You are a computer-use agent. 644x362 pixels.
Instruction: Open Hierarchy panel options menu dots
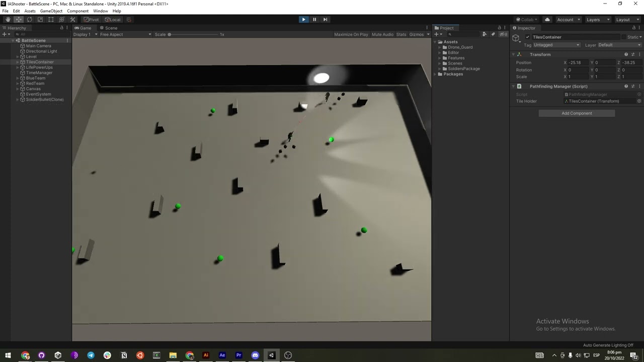point(67,28)
